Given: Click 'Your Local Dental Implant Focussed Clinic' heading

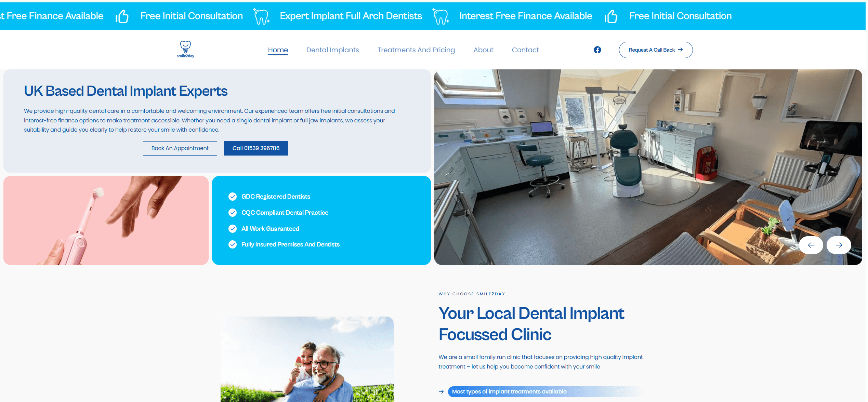Looking at the screenshot, I should (x=531, y=324).
